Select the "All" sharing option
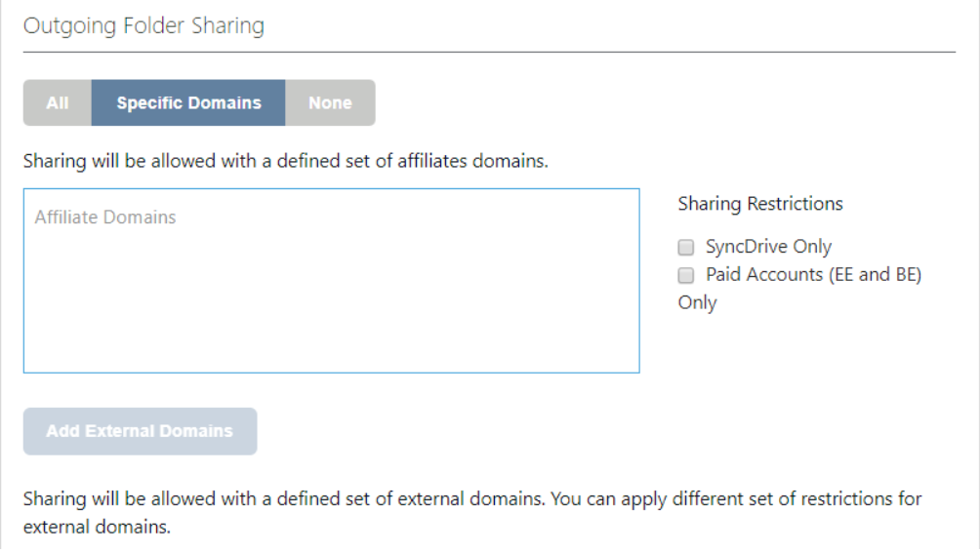Viewport: 980px width, 553px height. click(x=58, y=102)
